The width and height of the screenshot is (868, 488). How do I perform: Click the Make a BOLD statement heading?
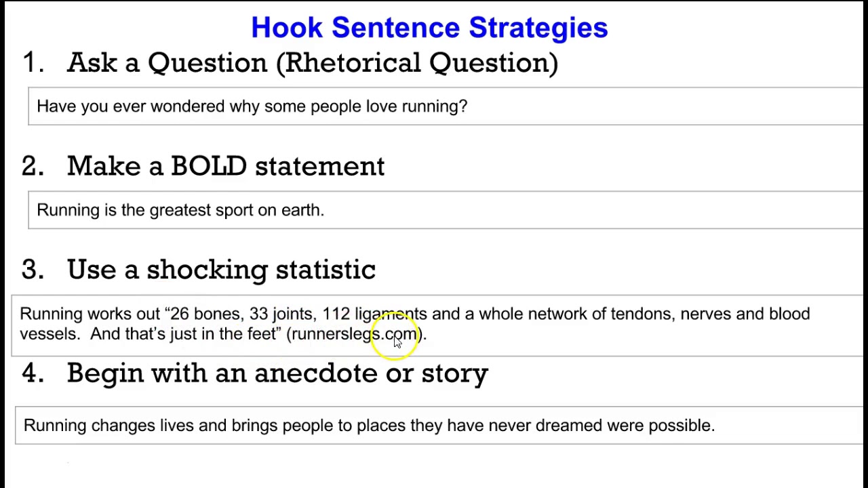[x=226, y=166]
